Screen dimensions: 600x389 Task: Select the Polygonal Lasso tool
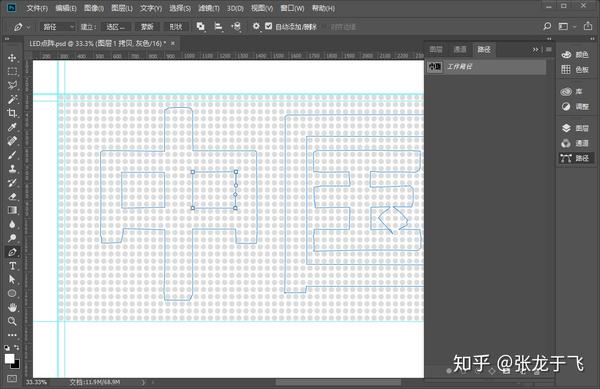12,85
